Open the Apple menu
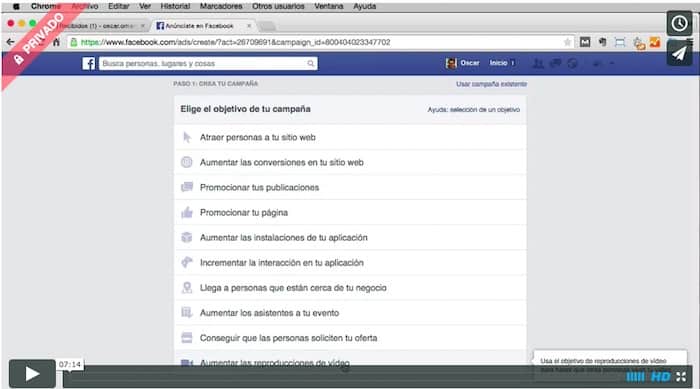Viewport: 700px width, 389px height. [x=16, y=6]
